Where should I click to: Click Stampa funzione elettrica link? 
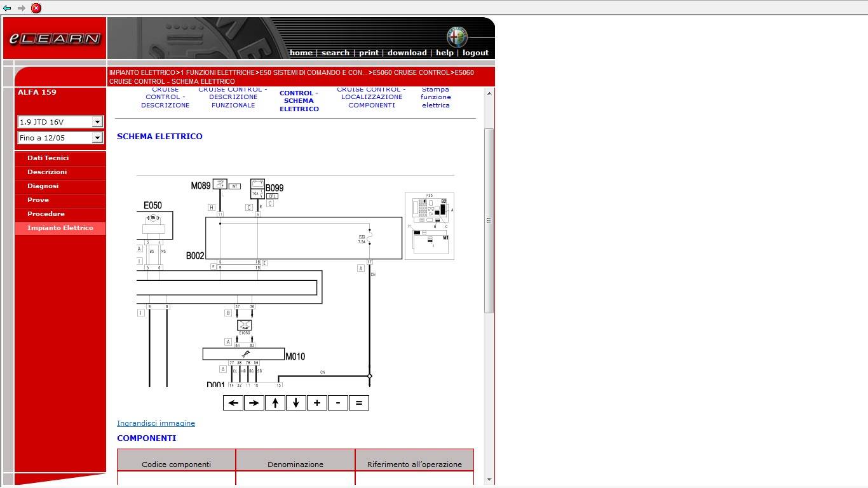click(435, 98)
